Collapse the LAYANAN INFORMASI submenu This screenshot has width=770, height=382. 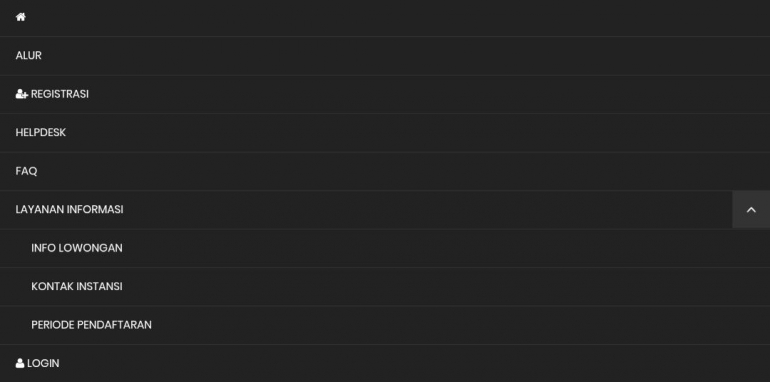pyautogui.click(x=751, y=210)
